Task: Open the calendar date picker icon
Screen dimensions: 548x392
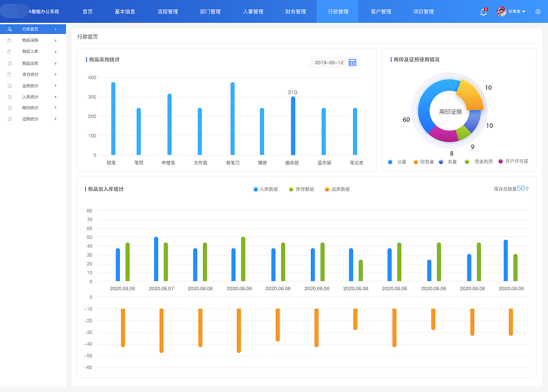Action: tap(352, 62)
